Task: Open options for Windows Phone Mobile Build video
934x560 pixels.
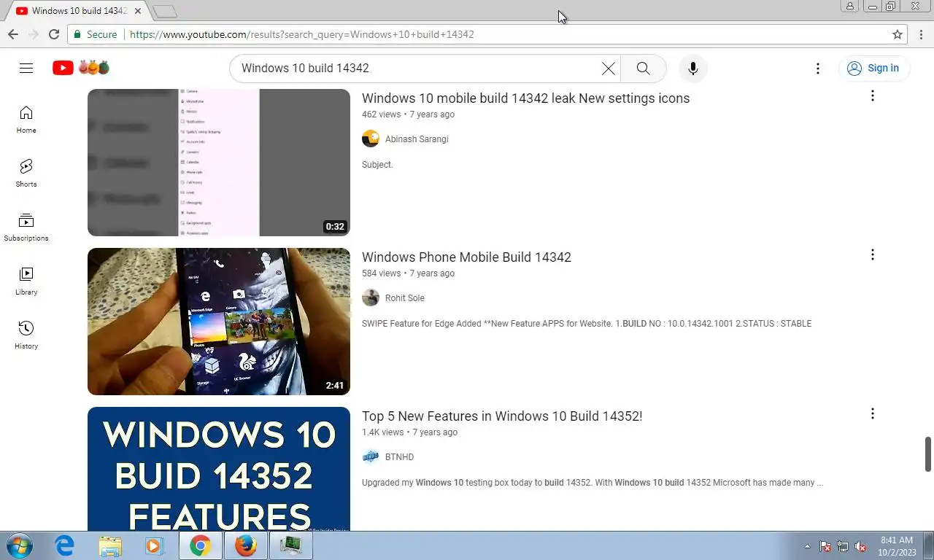Action: 872,254
